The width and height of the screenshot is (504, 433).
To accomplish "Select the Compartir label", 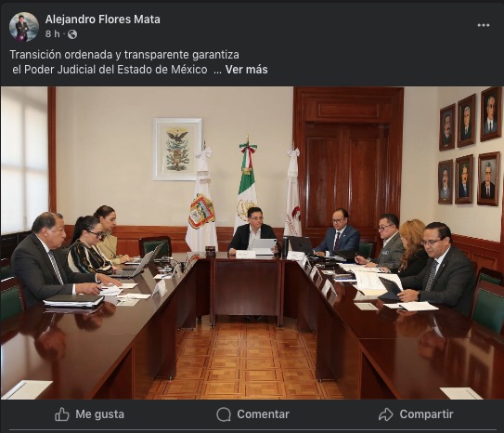I will 426,414.
